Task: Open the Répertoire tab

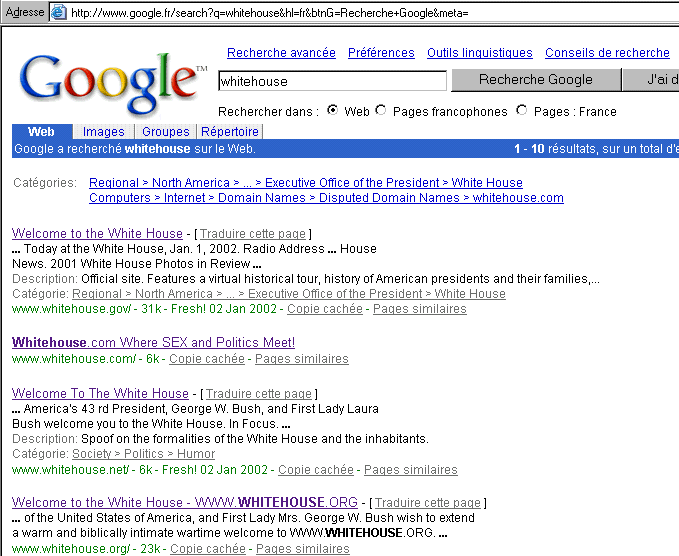Action: click(x=230, y=132)
